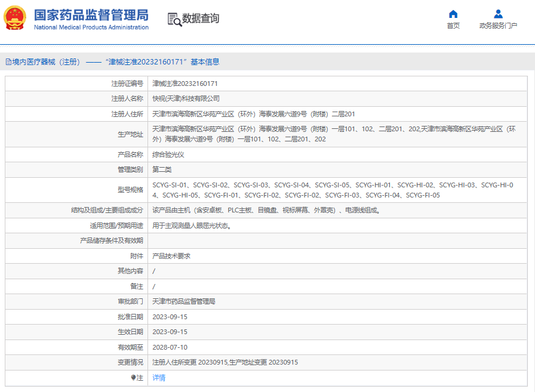
Task: Open the 详情 details link
Action: pos(159,378)
